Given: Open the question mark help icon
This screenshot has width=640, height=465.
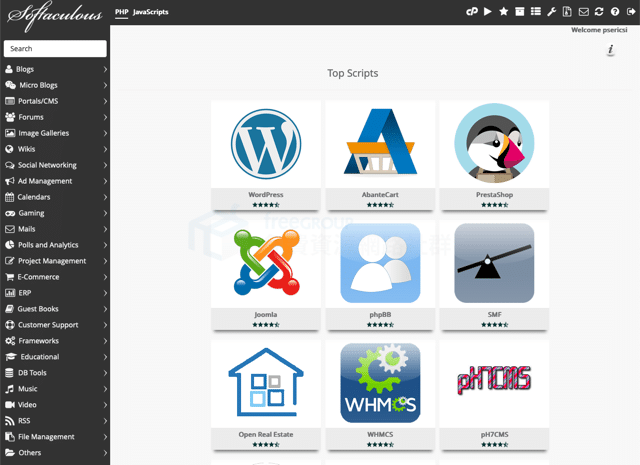Looking at the screenshot, I should [x=615, y=11].
